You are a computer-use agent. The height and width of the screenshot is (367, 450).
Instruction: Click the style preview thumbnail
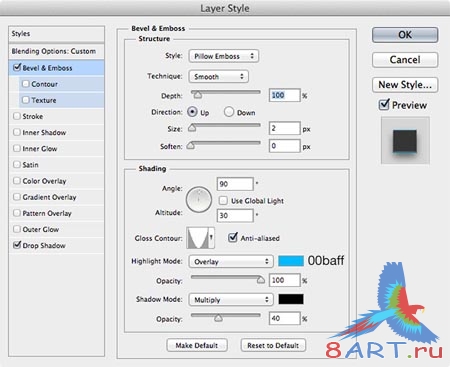[x=405, y=140]
